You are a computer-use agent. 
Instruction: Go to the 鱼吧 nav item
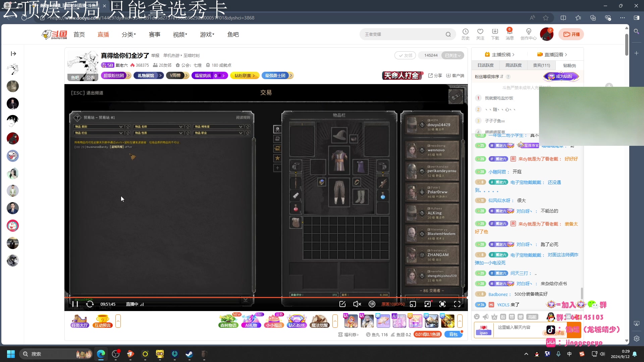pyautogui.click(x=233, y=35)
